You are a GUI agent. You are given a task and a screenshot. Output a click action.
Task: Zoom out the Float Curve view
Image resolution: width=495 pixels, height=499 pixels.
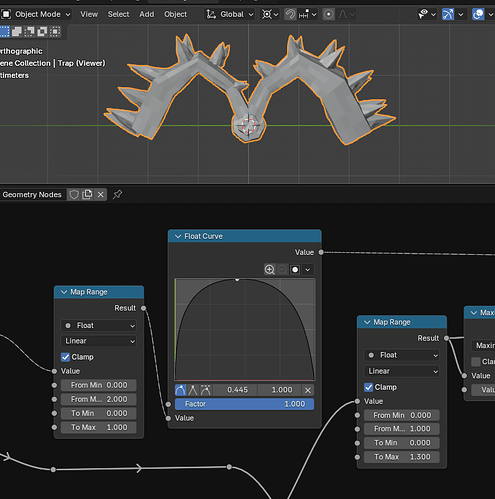(x=282, y=269)
